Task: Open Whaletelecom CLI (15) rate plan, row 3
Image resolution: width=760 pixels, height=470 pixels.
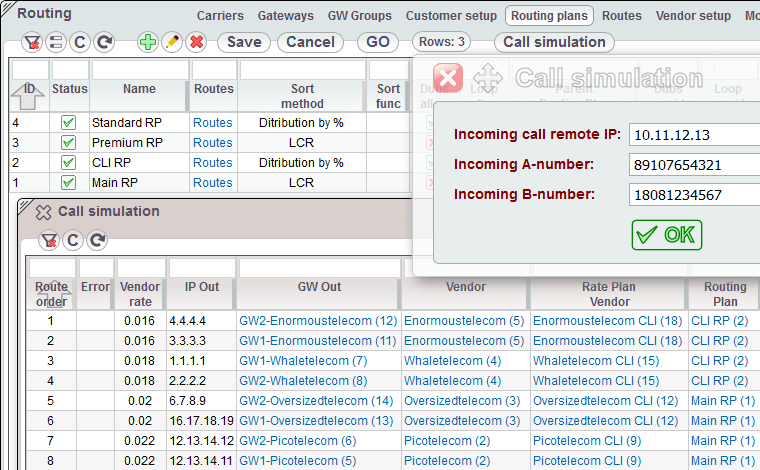Action: [596, 360]
